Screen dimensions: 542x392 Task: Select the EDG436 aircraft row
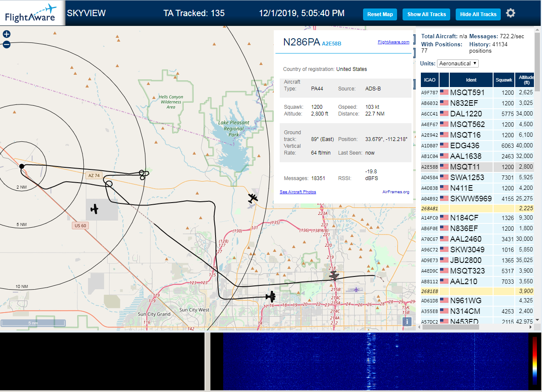click(x=477, y=145)
